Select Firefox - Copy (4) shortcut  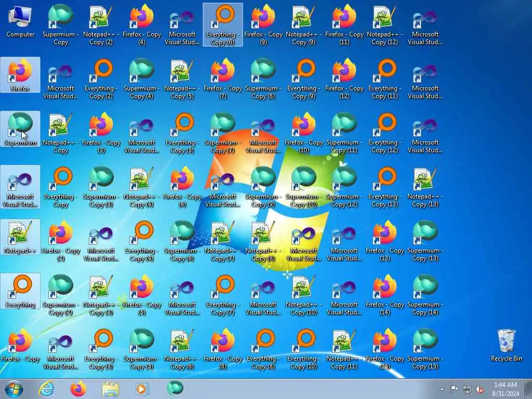(141, 25)
